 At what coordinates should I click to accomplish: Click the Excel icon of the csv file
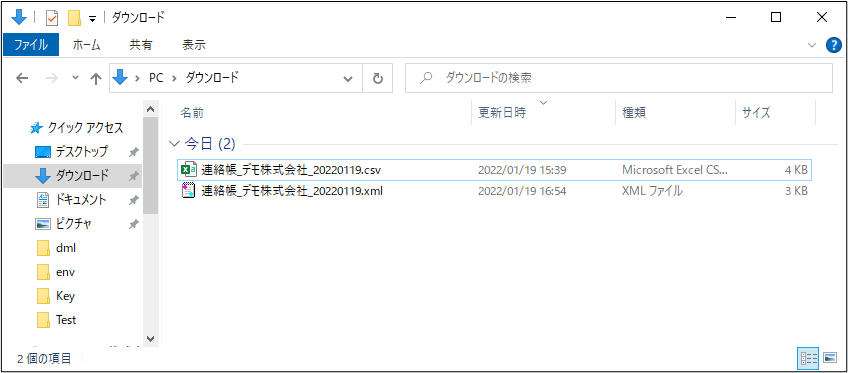coord(189,170)
